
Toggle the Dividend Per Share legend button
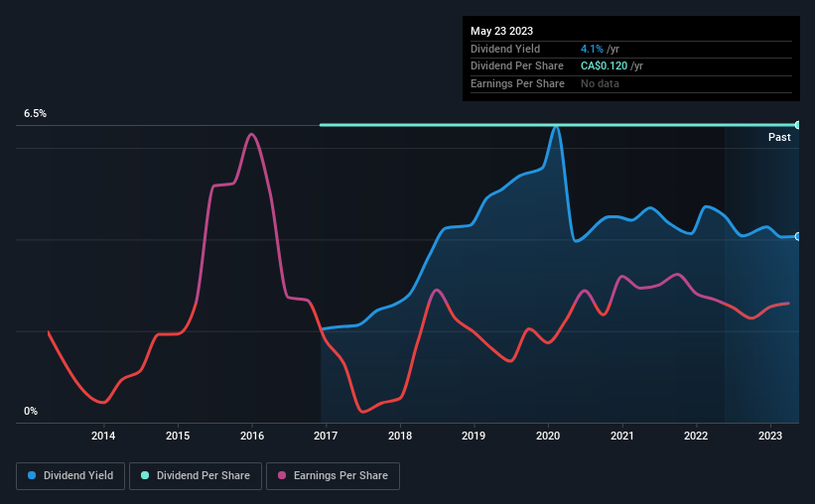pos(196,476)
